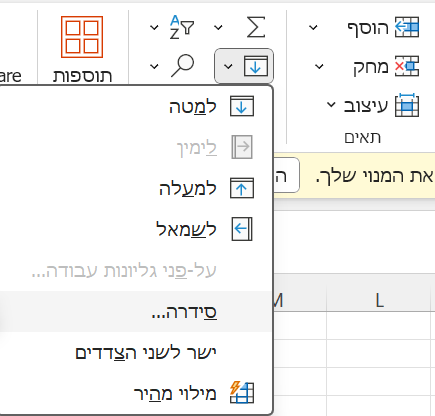The image size is (435, 416).
Task: Expand the Find & Select dropdown arrow
Action: [x=154, y=66]
